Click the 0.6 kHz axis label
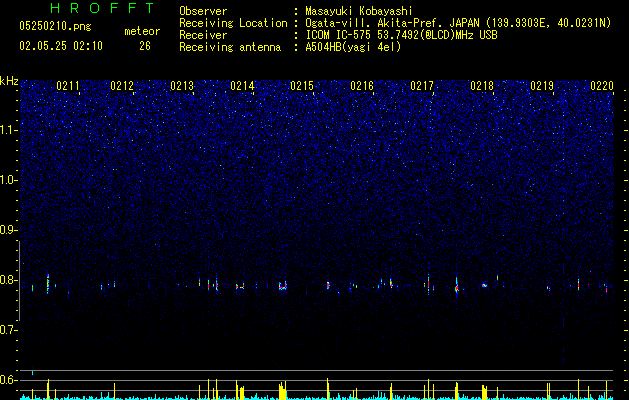 pyautogui.click(x=8, y=380)
